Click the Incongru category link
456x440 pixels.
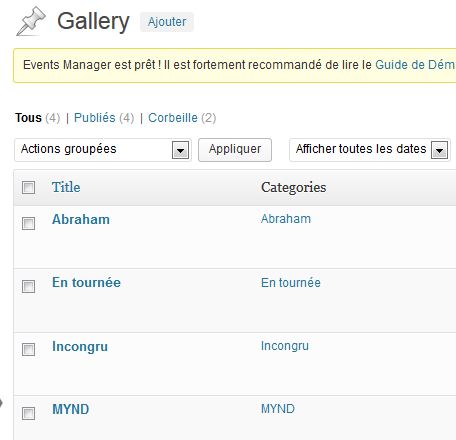tap(285, 346)
